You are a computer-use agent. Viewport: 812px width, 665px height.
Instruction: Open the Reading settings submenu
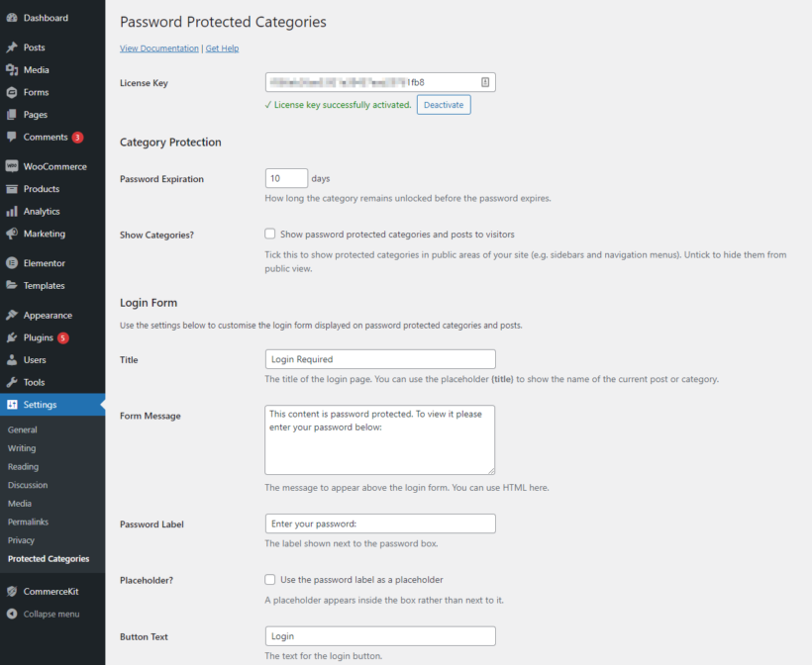24,467
